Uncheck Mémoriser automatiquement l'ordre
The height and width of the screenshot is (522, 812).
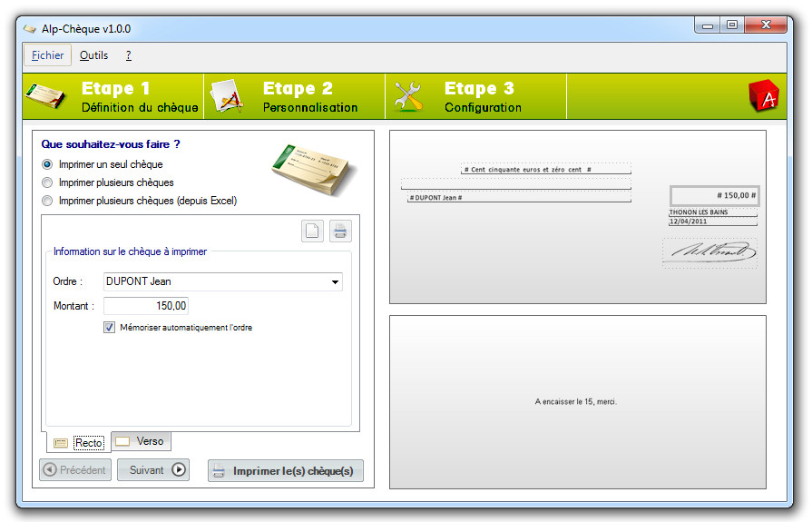pos(110,328)
